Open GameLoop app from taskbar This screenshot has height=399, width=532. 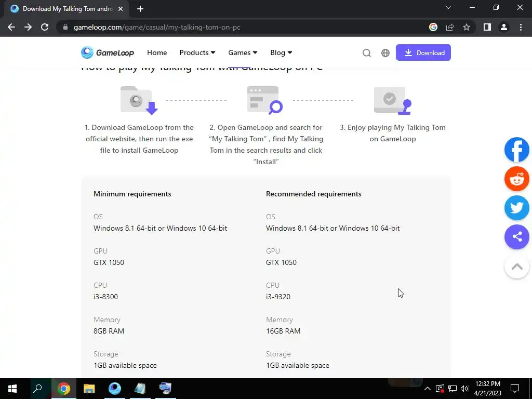[115, 389]
